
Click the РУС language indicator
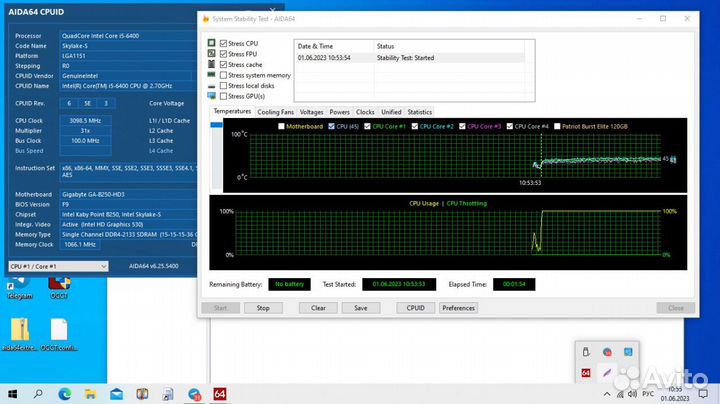648,394
